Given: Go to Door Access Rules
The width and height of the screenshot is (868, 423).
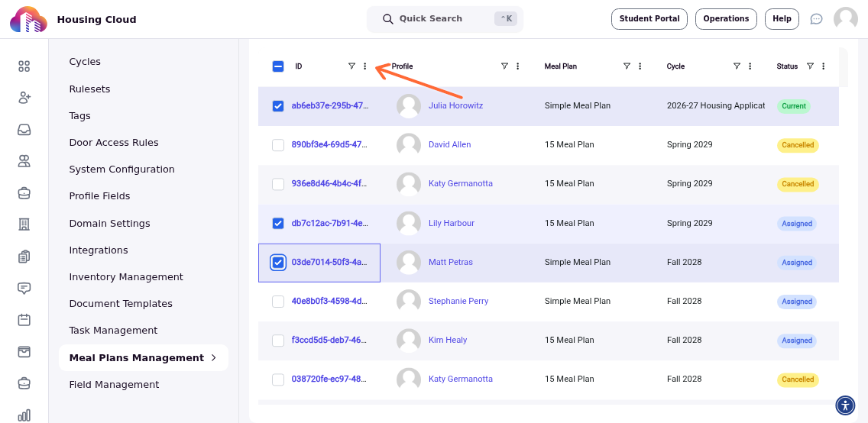Looking at the screenshot, I should click(x=114, y=143).
